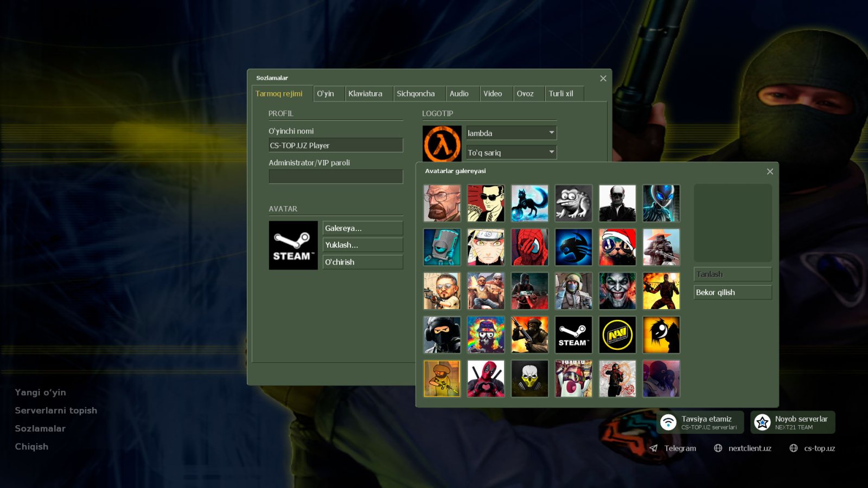
Task: Pick the Joker face avatar
Action: pos(617,291)
